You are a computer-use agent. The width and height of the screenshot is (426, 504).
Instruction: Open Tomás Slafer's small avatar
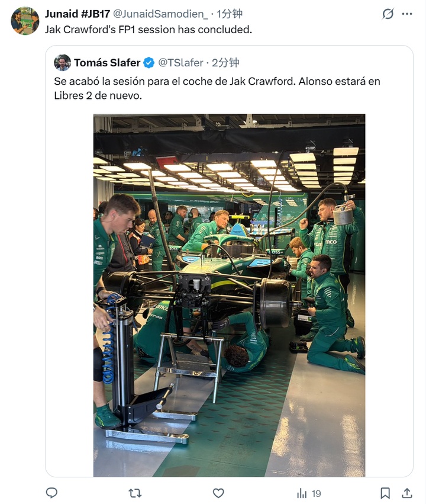62,63
